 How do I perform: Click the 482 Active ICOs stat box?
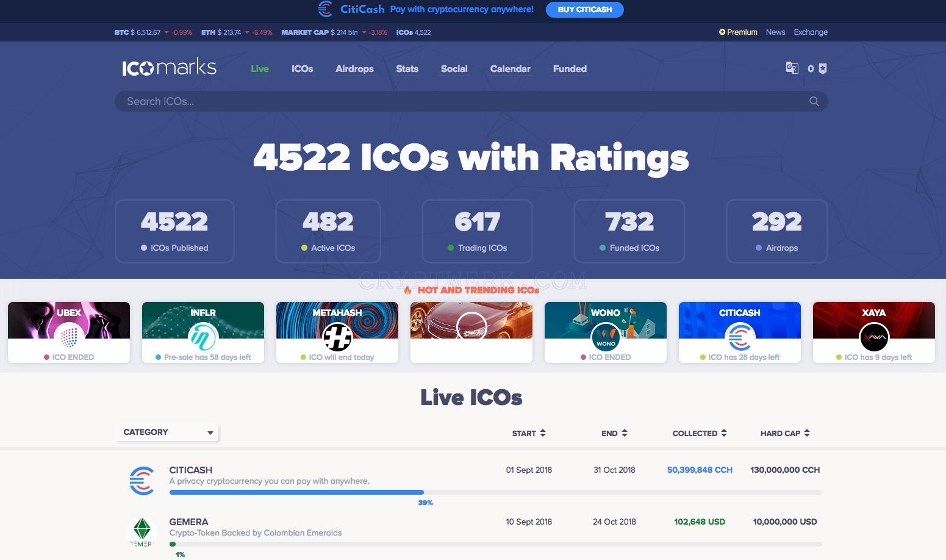[328, 231]
